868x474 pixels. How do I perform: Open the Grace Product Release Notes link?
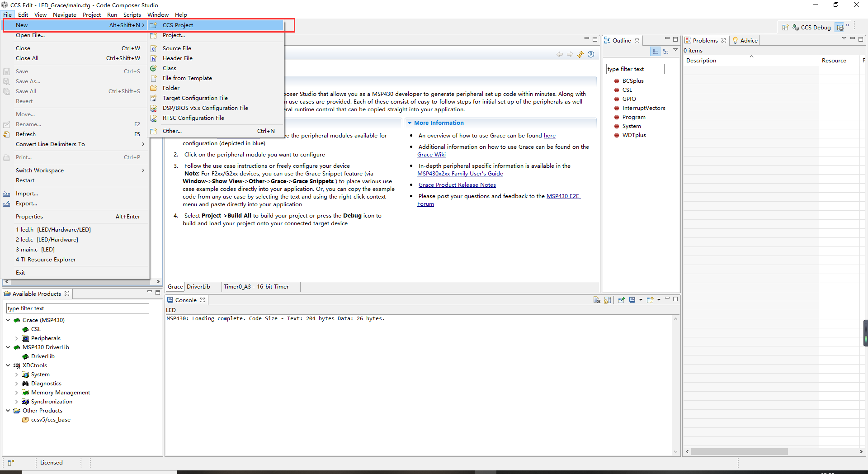[457, 185]
